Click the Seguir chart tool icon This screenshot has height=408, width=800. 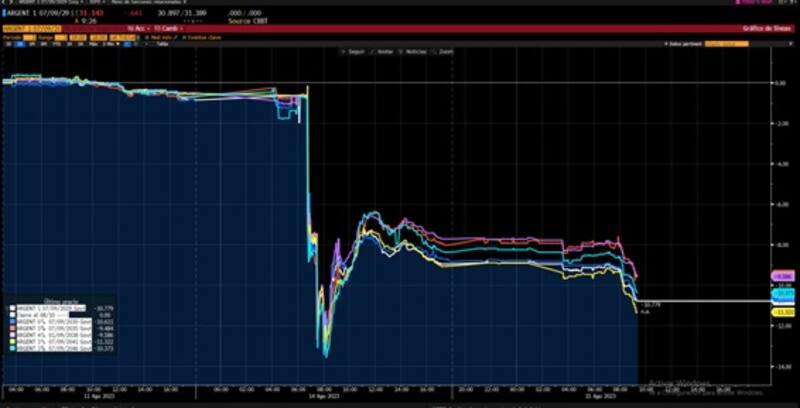(x=347, y=51)
